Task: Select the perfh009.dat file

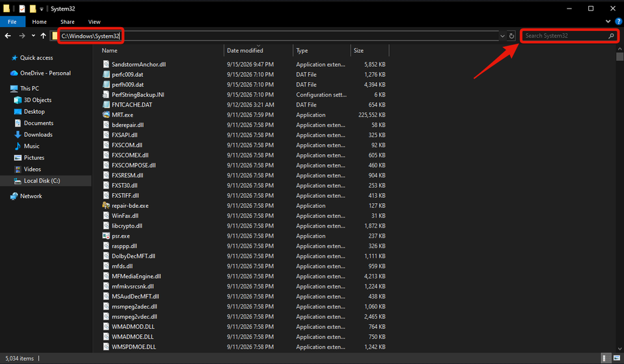Action: click(x=128, y=84)
